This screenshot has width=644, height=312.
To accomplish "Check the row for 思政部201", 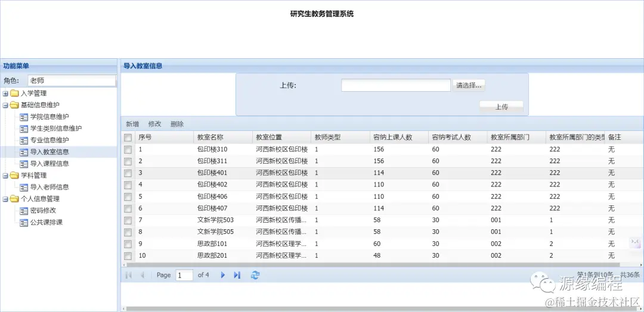I will tap(128, 256).
